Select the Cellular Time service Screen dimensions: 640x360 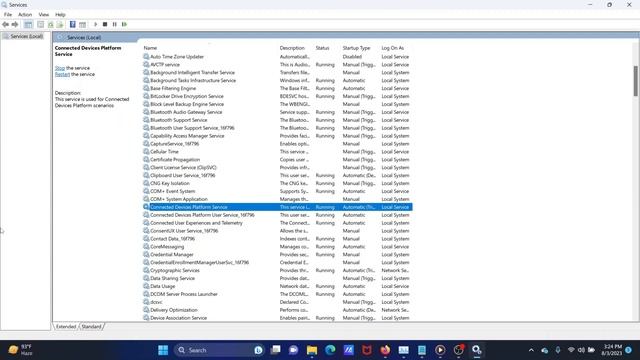278,152
